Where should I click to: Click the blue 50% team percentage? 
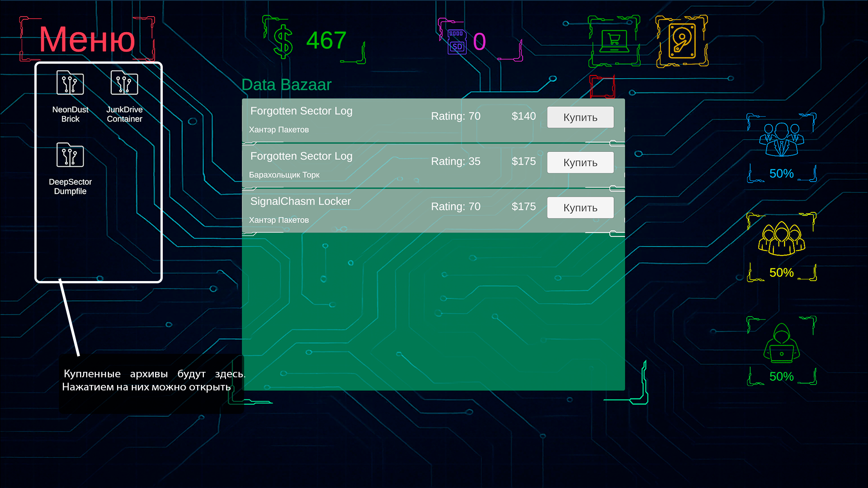[x=781, y=174]
